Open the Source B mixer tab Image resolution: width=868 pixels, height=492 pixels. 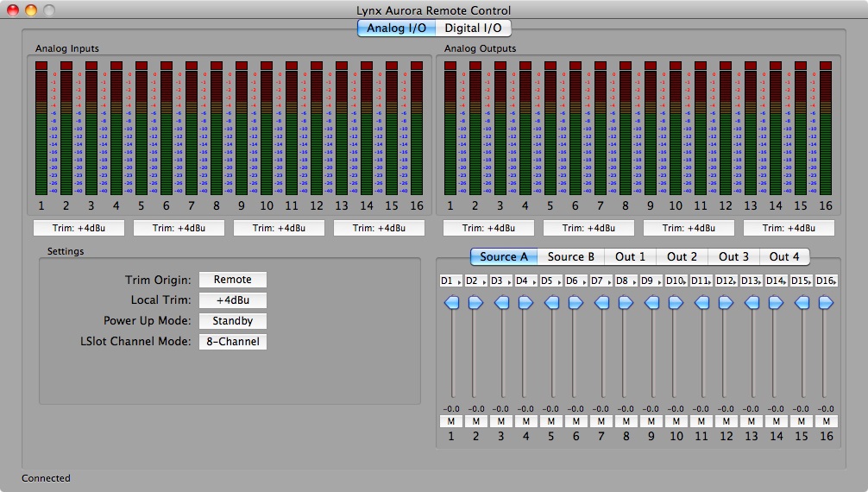570,256
